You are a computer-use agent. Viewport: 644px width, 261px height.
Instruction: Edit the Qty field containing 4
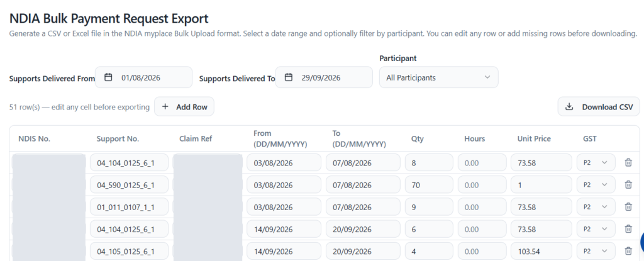[x=429, y=251]
